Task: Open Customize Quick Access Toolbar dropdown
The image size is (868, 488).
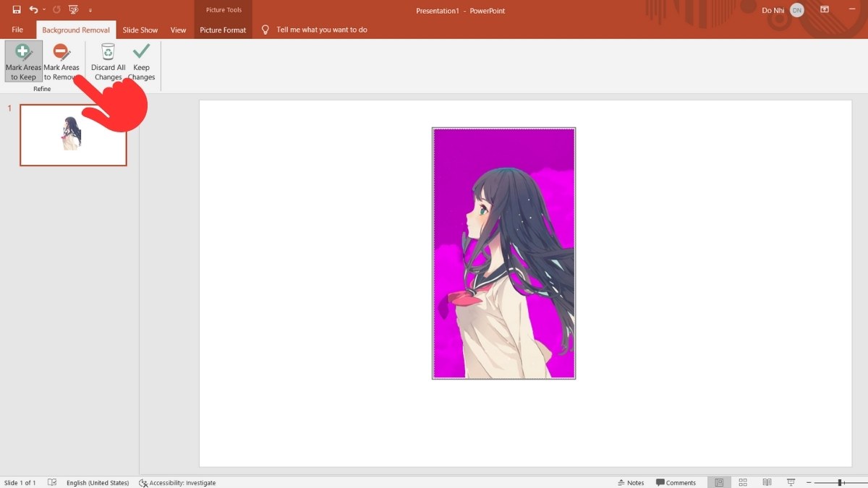Action: point(90,11)
